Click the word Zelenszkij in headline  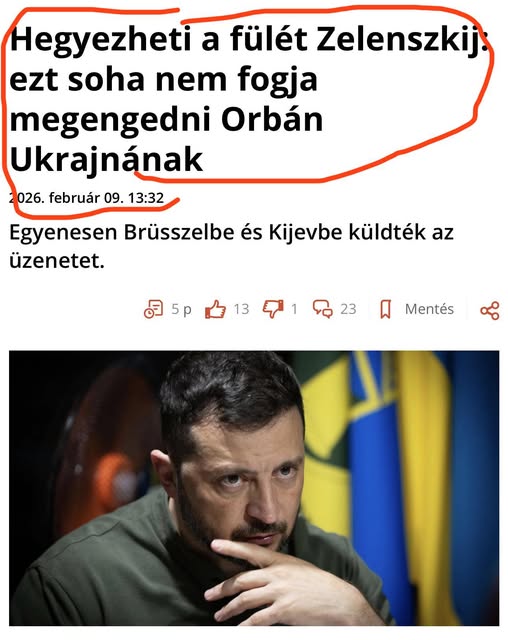402,40
